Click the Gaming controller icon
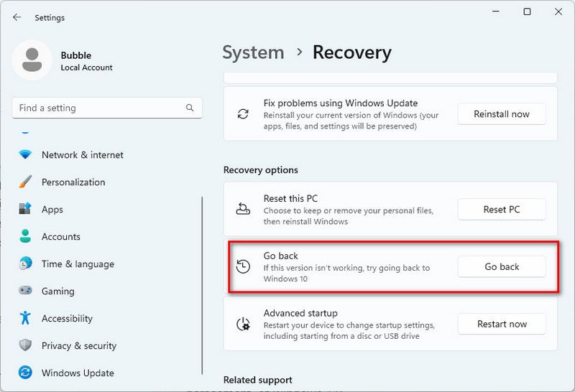The width and height of the screenshot is (575, 392). point(25,291)
